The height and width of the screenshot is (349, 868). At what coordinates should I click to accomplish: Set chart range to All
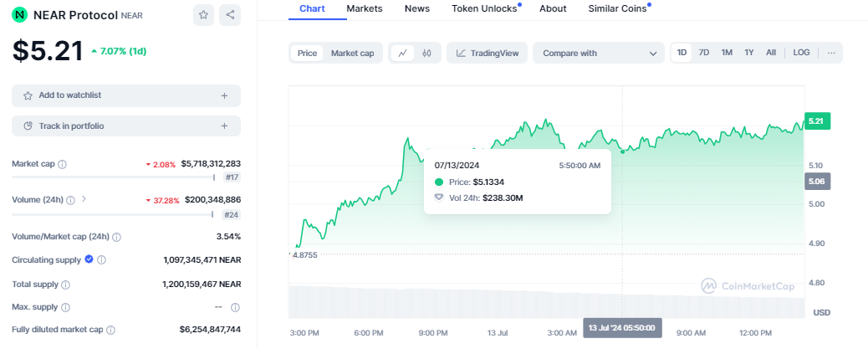770,53
